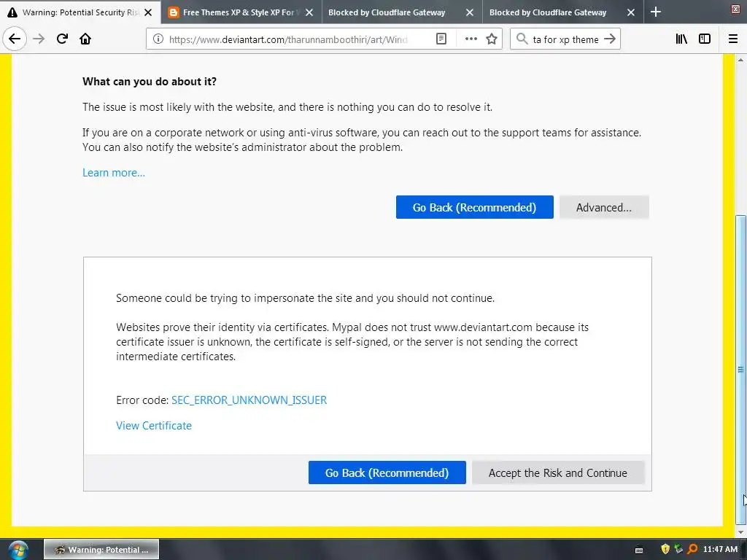Open a new tab with plus button
Screen dimensions: 747x560
[656, 12]
